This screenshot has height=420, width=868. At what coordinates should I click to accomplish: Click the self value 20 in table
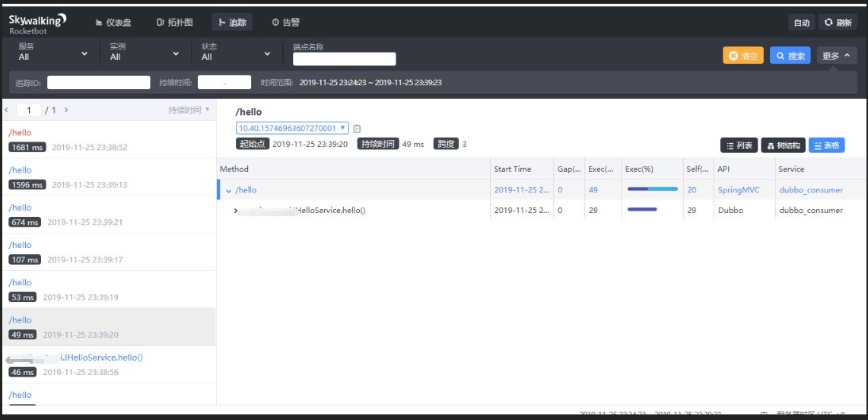point(692,189)
